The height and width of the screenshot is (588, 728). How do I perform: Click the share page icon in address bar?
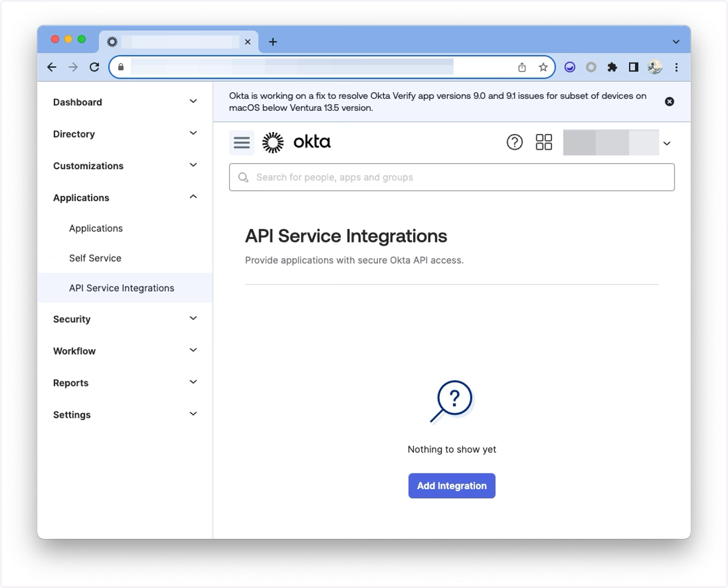(x=522, y=67)
